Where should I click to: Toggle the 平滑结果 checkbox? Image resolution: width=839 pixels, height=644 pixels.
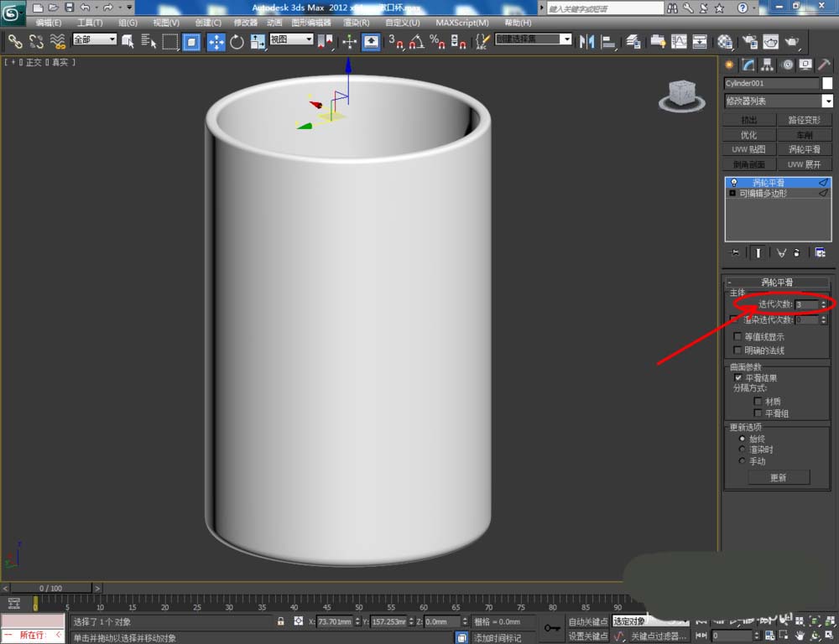tap(738, 378)
